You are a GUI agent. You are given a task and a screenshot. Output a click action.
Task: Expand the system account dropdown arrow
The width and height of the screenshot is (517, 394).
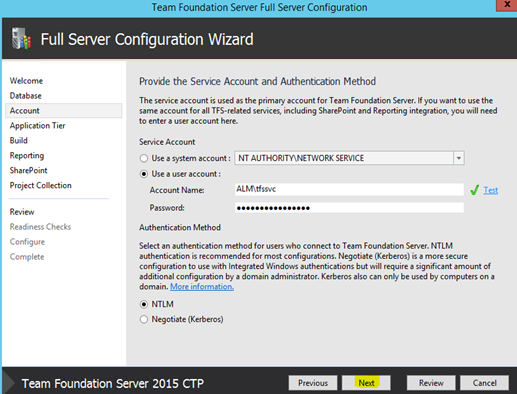tap(459, 158)
